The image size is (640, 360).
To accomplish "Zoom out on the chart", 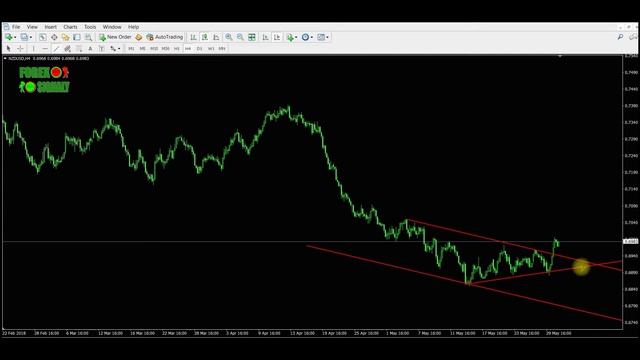I will click(240, 37).
